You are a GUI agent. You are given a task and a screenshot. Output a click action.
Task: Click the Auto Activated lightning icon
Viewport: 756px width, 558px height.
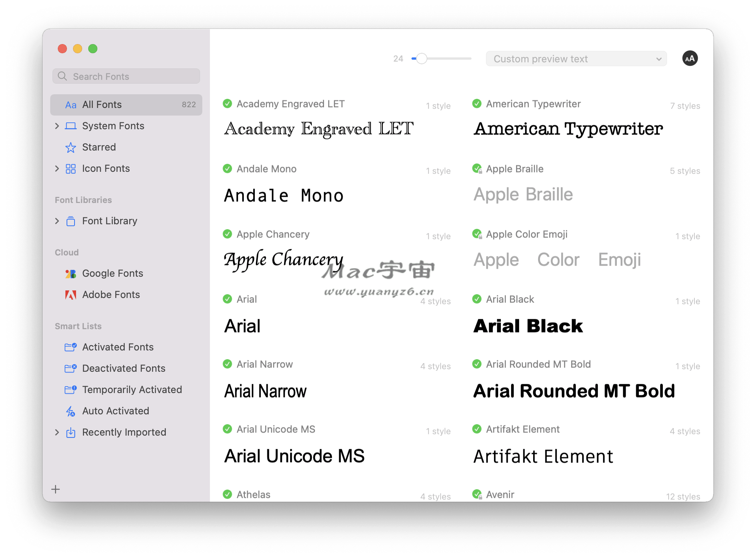tap(71, 411)
